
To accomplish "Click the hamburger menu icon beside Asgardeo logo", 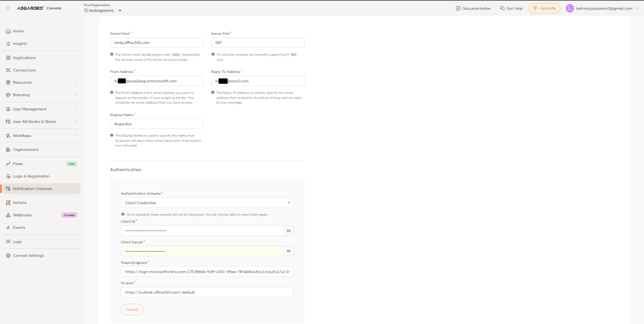I will pos(8,8).
